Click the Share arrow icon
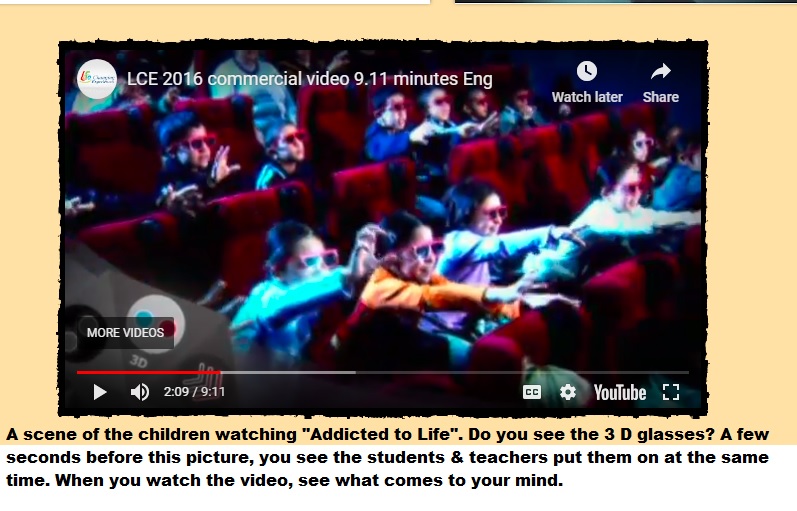 click(x=660, y=72)
